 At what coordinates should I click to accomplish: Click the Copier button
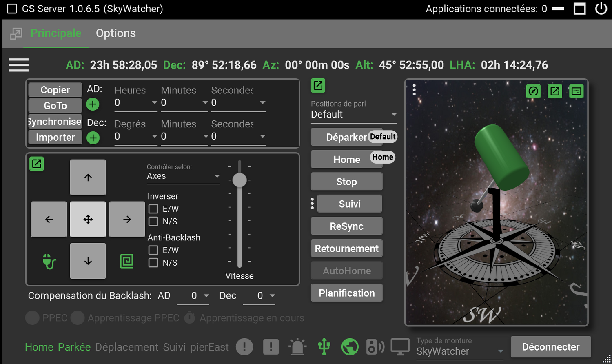[x=55, y=90]
